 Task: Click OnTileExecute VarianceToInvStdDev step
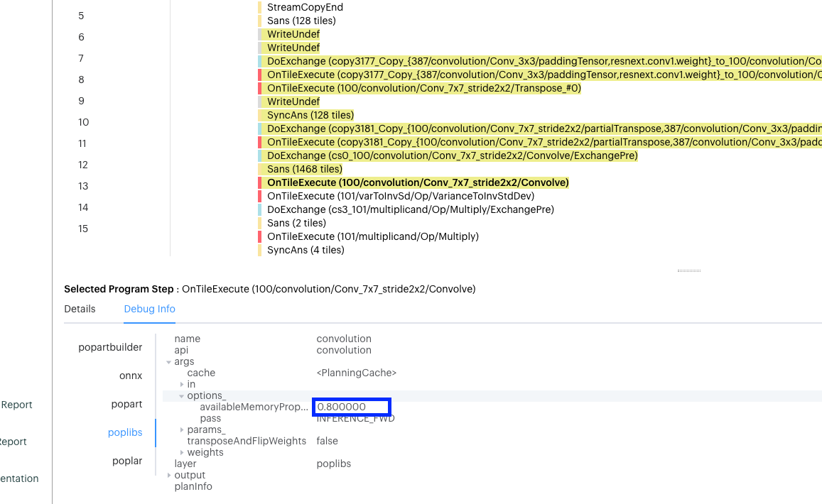pyautogui.click(x=400, y=196)
